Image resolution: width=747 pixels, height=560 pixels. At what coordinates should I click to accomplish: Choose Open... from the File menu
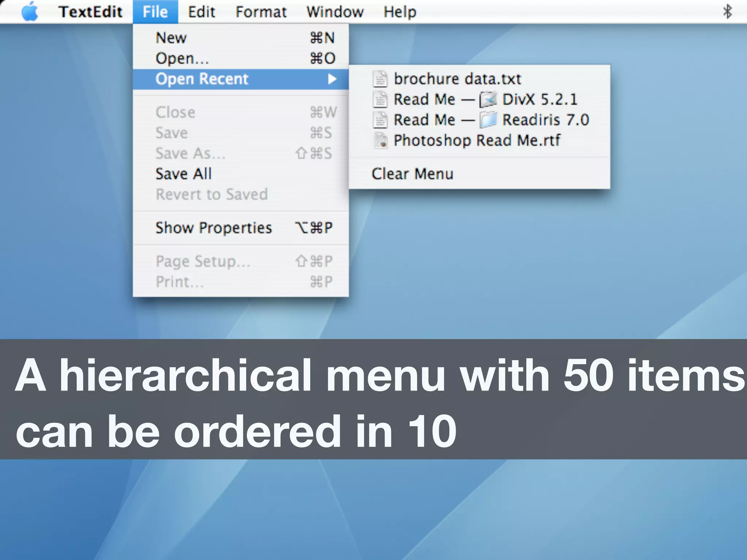coord(241,58)
